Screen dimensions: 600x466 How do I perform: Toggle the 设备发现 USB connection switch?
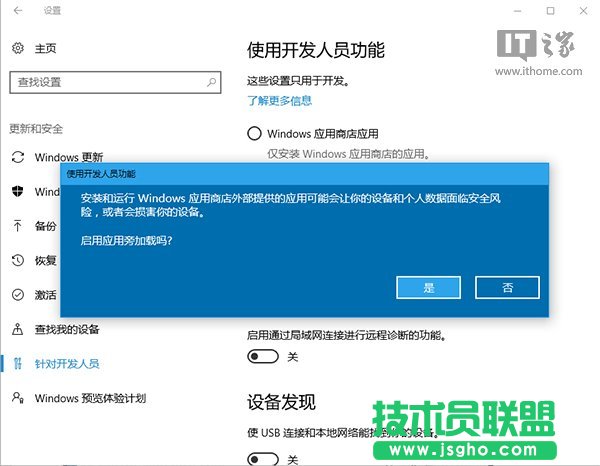262,458
